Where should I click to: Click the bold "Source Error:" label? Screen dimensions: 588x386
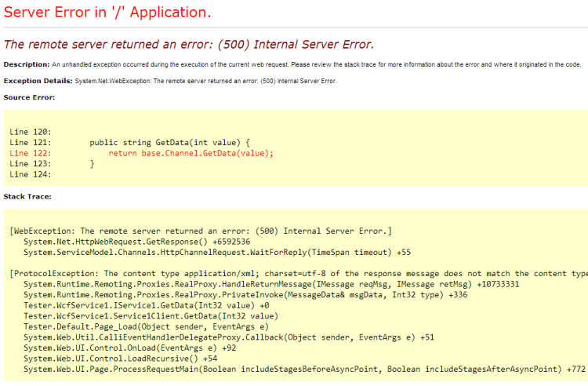(29, 97)
